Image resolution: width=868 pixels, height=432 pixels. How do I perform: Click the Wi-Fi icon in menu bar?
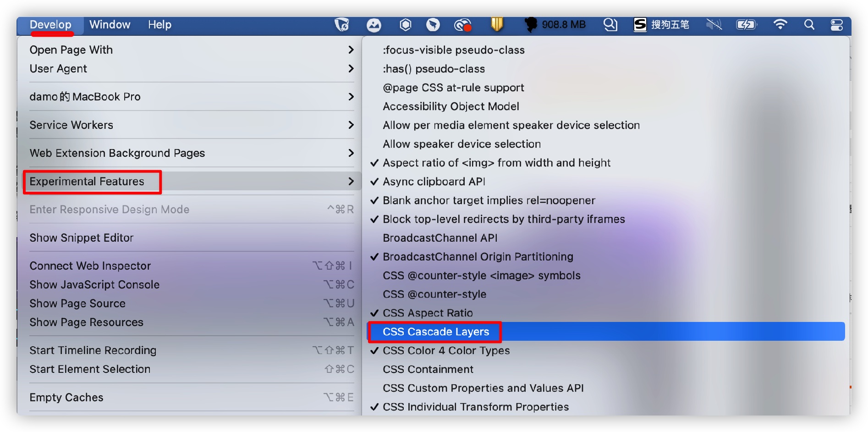coord(780,25)
